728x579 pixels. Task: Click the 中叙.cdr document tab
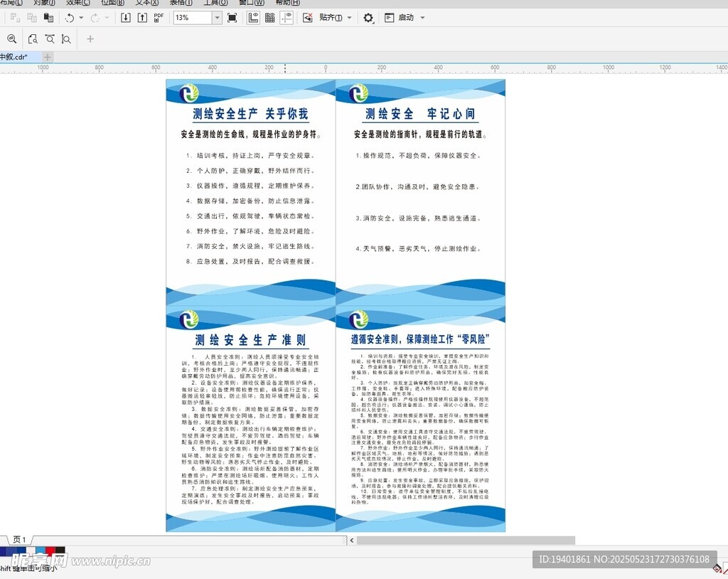[x=16, y=57]
